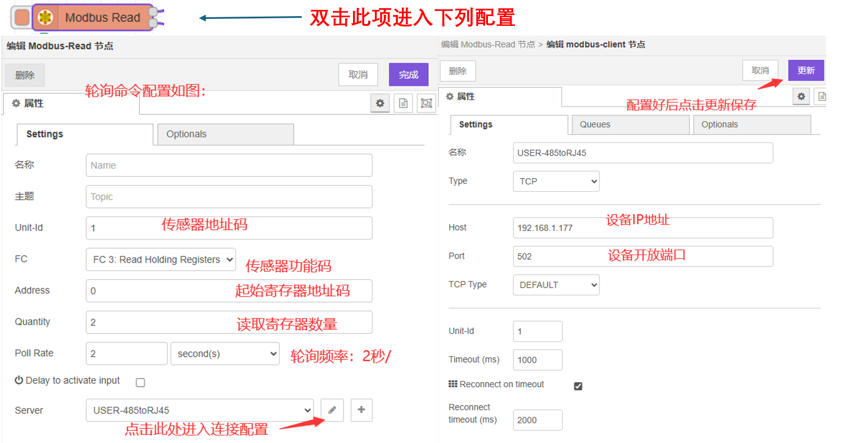Click gear icon in modbus-client panel
This screenshot has height=443, width=868.
point(801,97)
